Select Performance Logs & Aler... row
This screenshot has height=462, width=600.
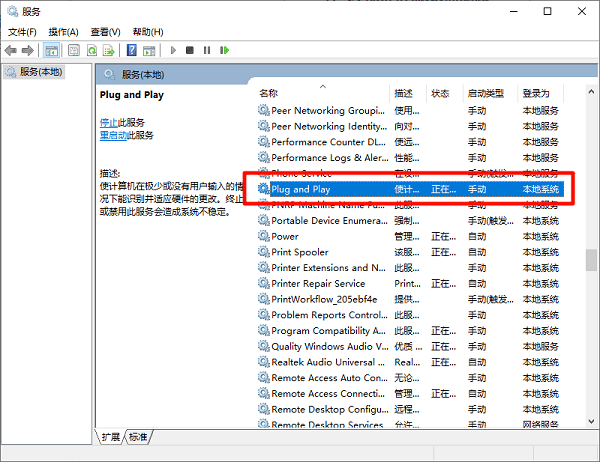(410, 157)
